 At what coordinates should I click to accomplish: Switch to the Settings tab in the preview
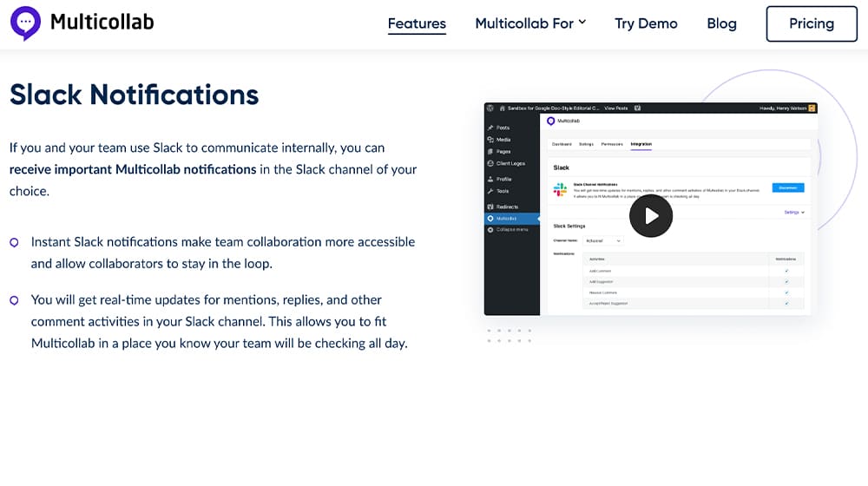tap(586, 144)
